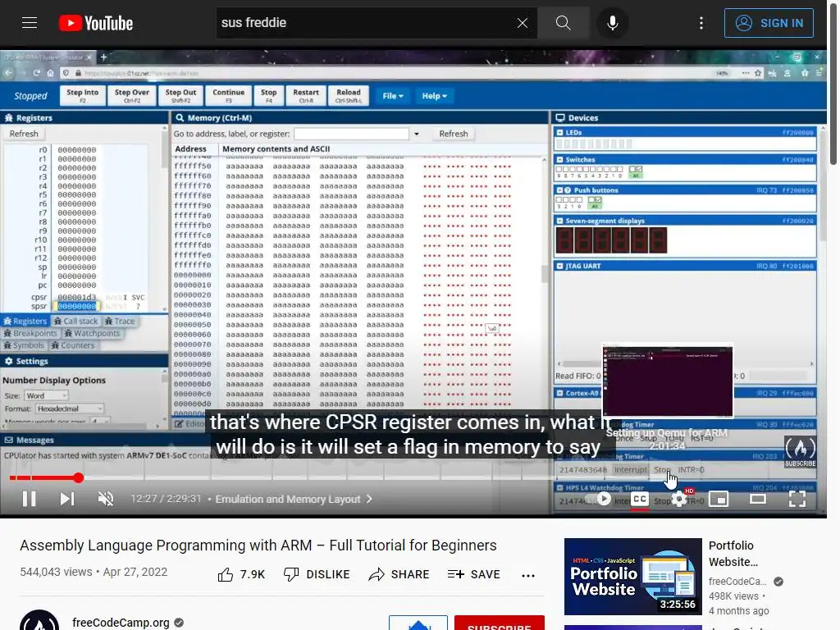Run search with the magnifier button

coord(563,22)
